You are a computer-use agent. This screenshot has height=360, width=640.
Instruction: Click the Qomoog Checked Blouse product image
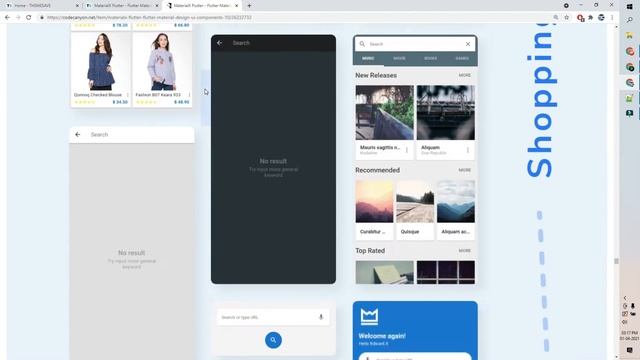(x=101, y=61)
